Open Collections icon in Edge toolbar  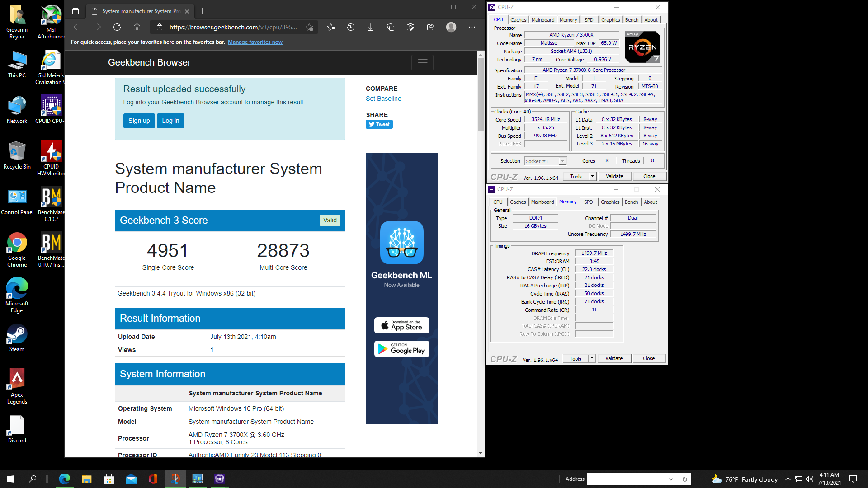tap(391, 27)
